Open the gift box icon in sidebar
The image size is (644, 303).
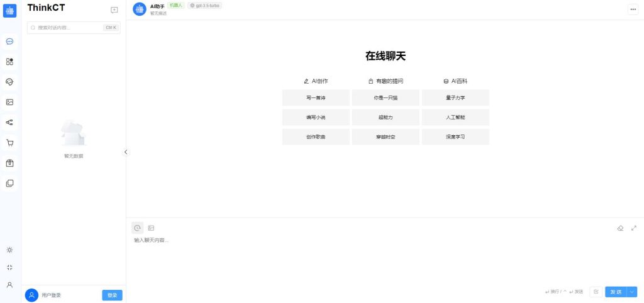click(x=10, y=163)
